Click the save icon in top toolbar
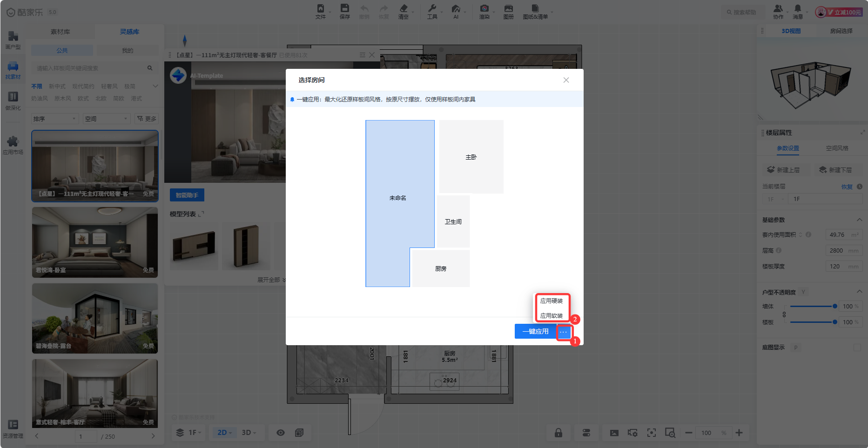 [344, 11]
